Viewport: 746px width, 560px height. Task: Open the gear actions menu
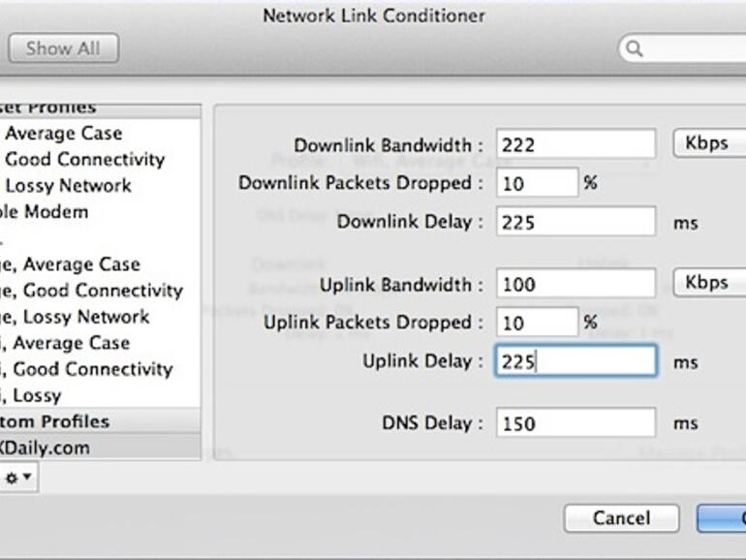coord(17,478)
